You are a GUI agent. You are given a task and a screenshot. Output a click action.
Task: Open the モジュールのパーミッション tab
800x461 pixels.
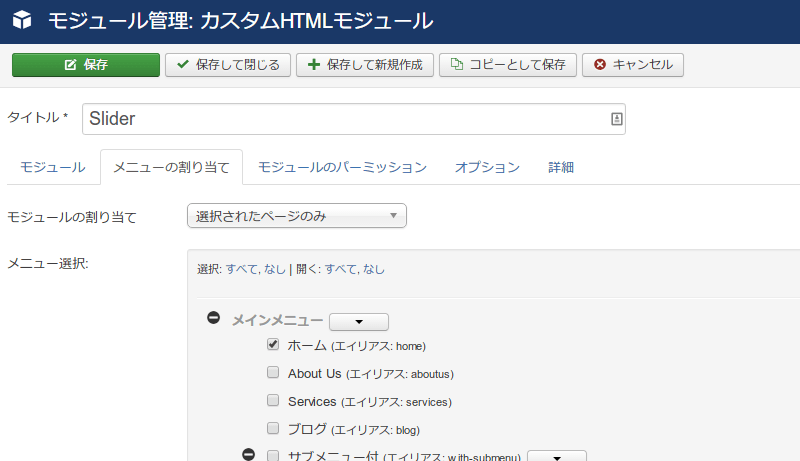tap(342, 167)
